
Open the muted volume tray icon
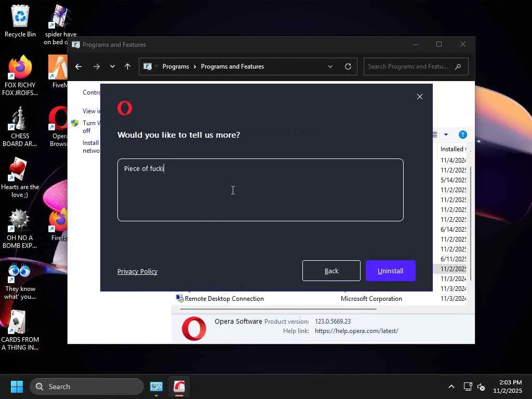coord(481,387)
